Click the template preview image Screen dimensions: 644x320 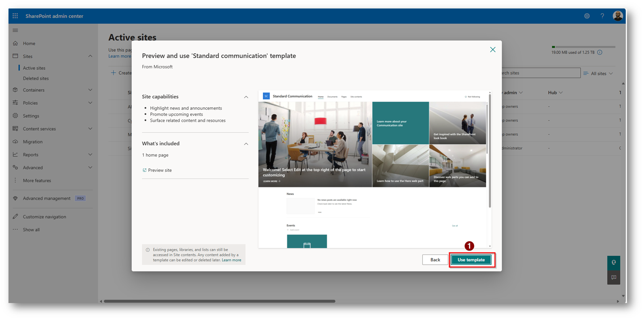click(x=372, y=169)
